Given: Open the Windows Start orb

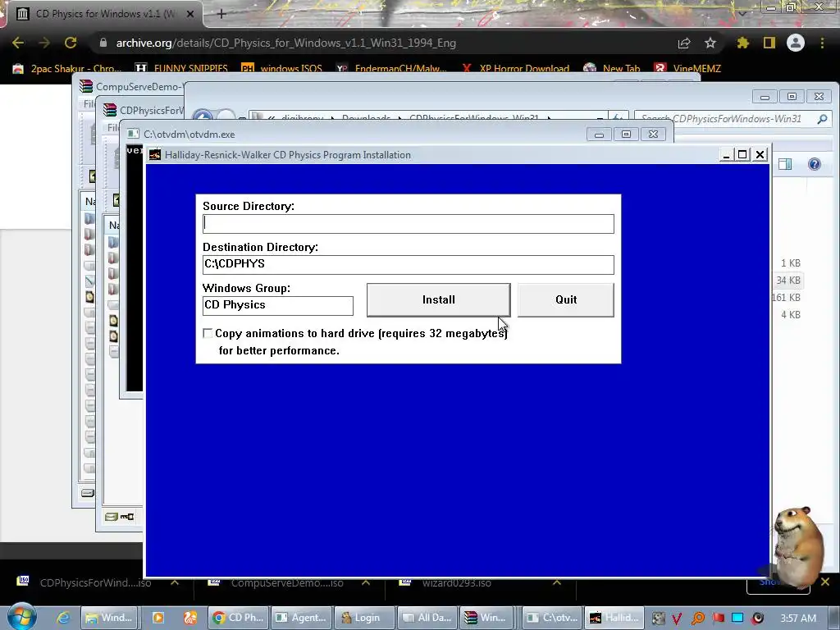Looking at the screenshot, I should coord(21,616).
